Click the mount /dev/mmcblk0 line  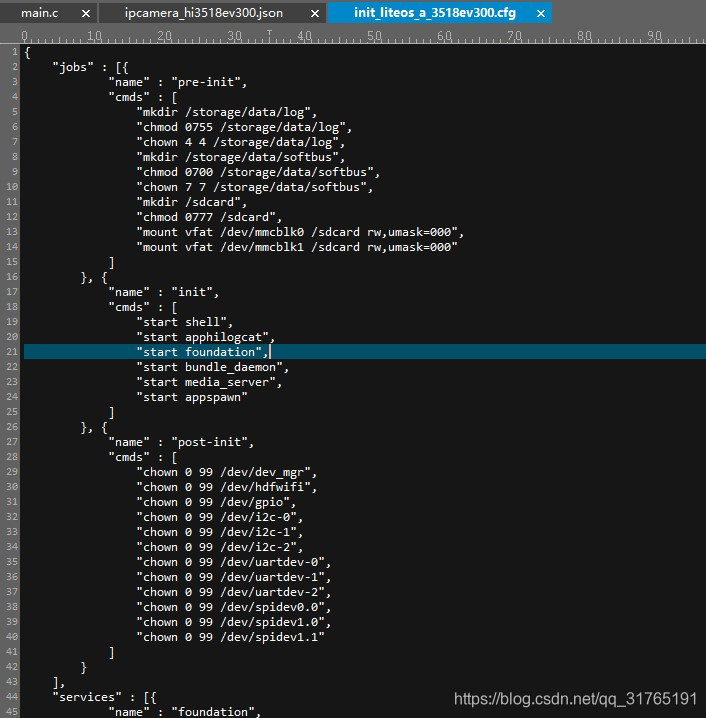(x=300, y=232)
